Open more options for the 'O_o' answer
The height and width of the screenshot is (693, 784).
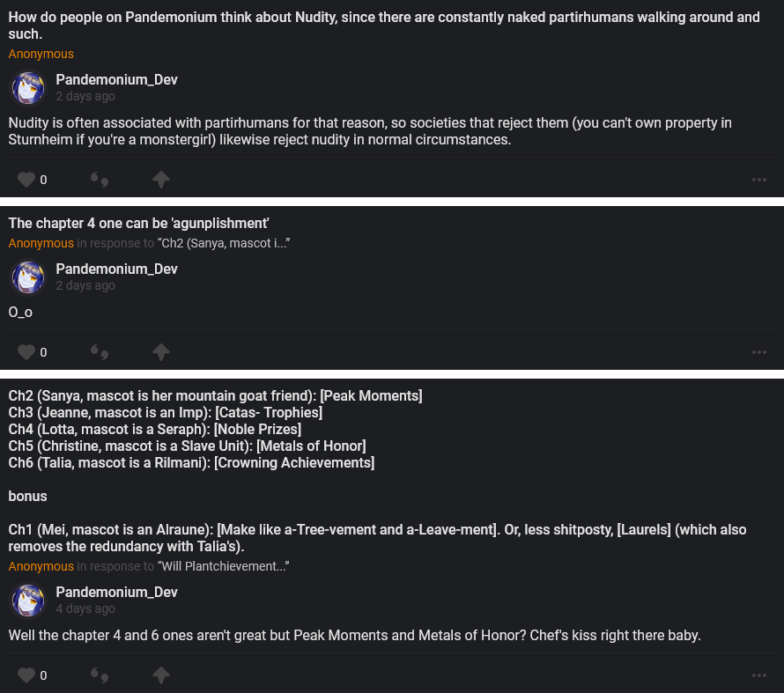759,353
